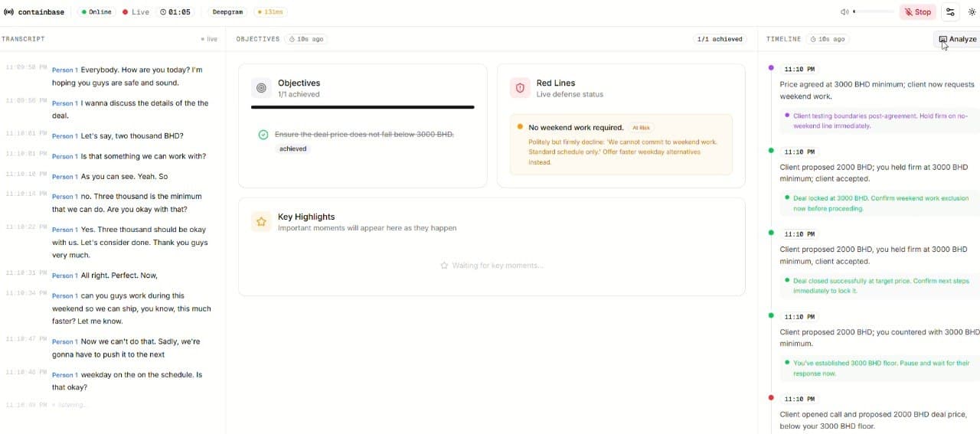Screen dimensions: 980x434
Task: Click the 'Waiting for key moments...' placeholder
Action: 492,266
